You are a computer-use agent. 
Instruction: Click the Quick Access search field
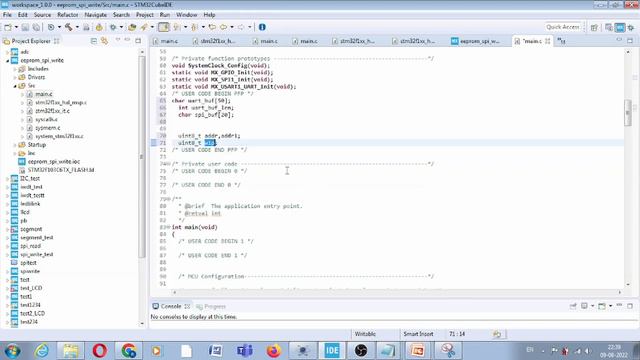pyautogui.click(x=562, y=27)
